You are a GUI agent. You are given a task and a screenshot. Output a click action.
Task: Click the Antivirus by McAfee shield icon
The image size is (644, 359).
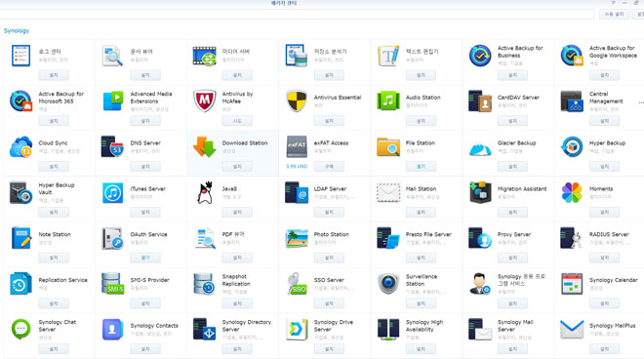(x=204, y=101)
